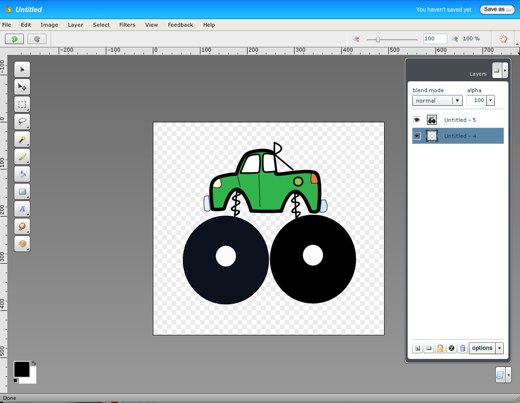Open the blue panel icon below Layers

[x=500, y=375]
